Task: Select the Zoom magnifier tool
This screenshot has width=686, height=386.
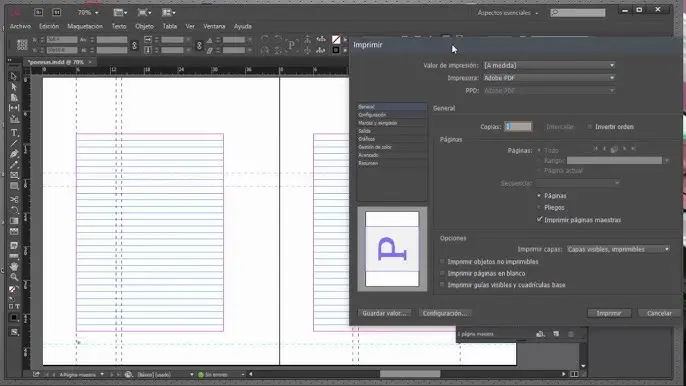Action: (x=14, y=277)
